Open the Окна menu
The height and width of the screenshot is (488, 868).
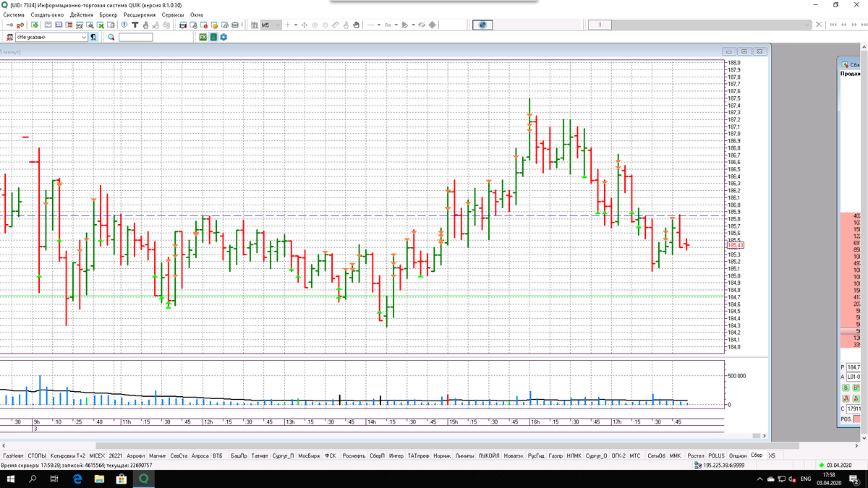click(197, 14)
